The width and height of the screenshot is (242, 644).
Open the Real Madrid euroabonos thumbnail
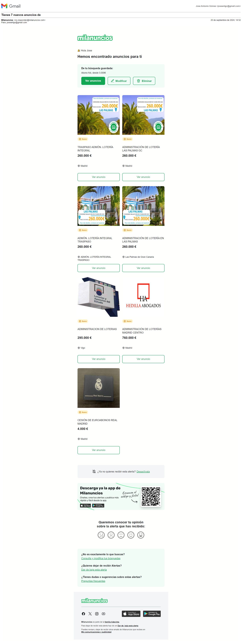(99, 388)
